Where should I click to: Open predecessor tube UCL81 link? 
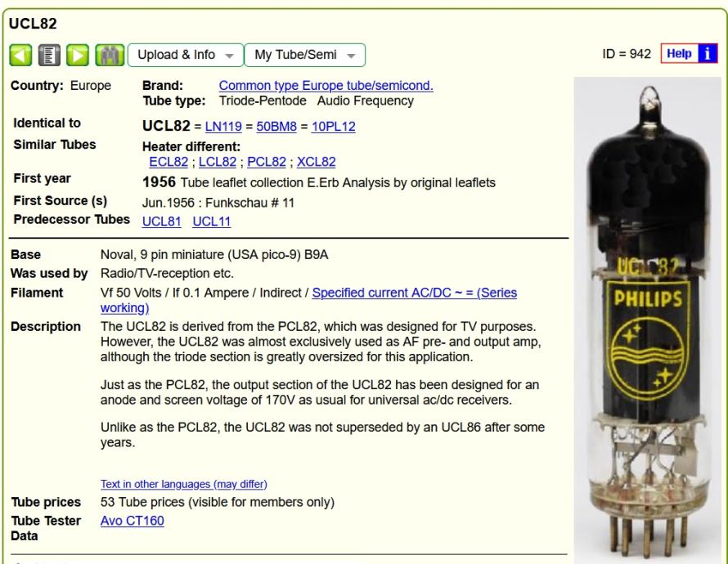click(162, 222)
